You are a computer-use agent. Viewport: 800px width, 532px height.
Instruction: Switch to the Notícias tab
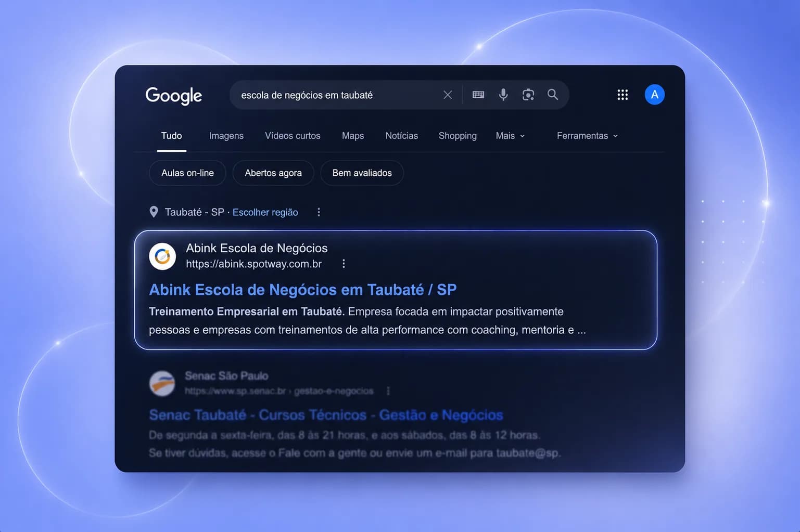click(x=401, y=136)
